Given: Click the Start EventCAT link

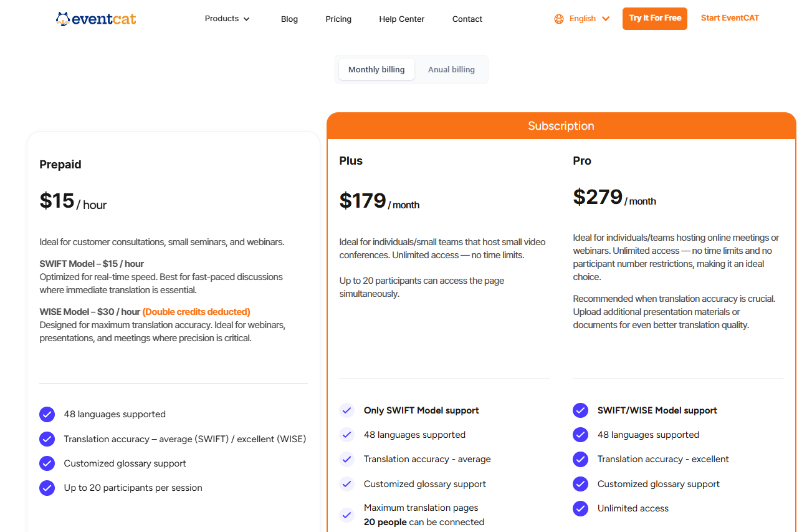Looking at the screenshot, I should (730, 18).
